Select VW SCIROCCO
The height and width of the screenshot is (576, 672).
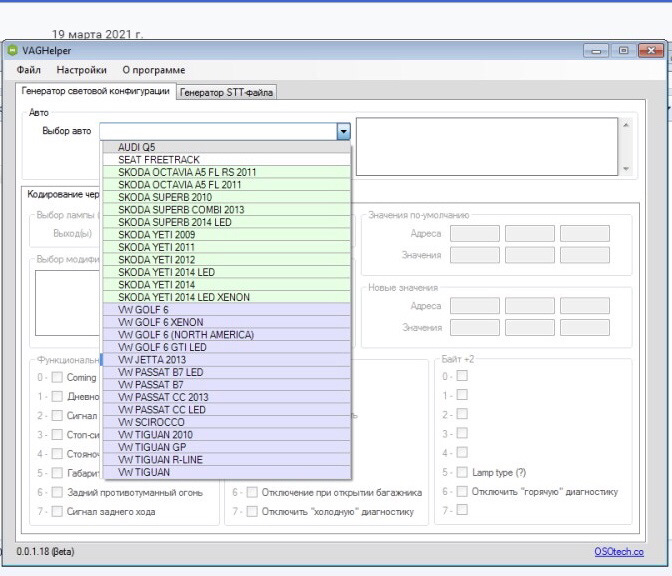click(227, 422)
